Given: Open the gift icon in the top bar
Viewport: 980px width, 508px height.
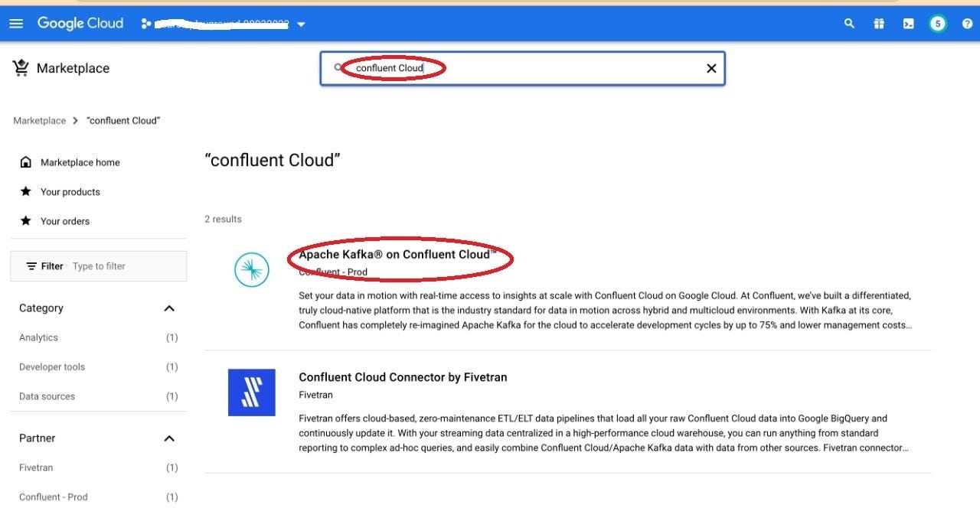Looking at the screenshot, I should (879, 24).
